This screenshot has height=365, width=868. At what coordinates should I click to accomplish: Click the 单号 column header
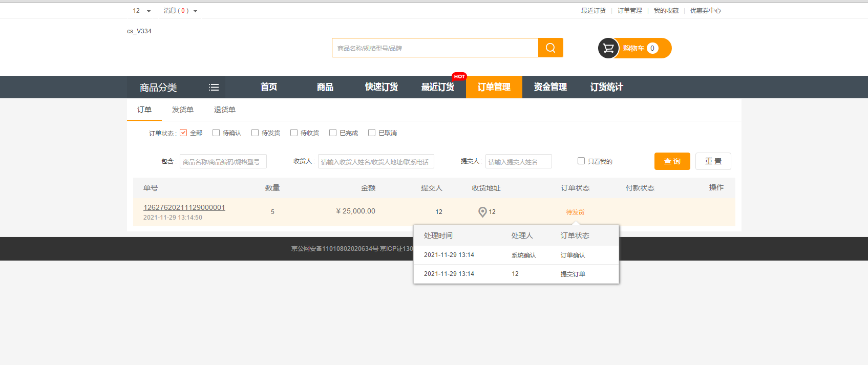point(151,188)
